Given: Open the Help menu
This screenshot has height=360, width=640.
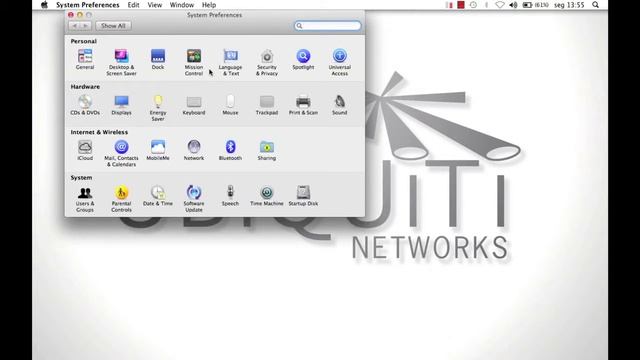Looking at the screenshot, I should [x=209, y=5].
